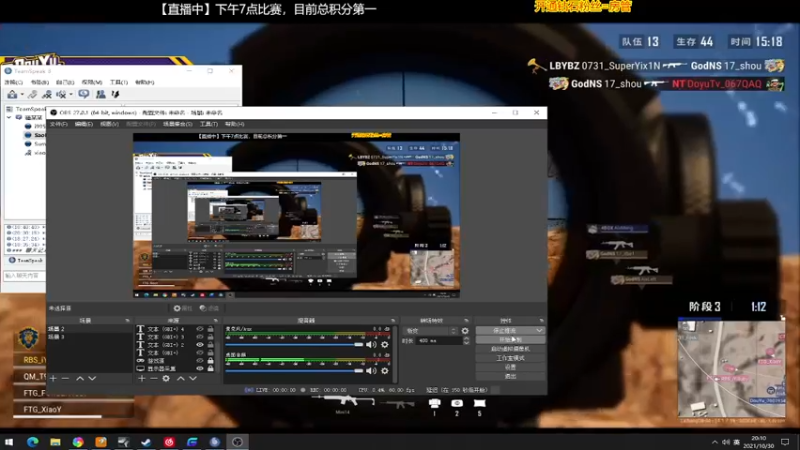This screenshot has width=800, height=450.
Task: Open TeamSpeak speaker mute dropdown arrow
Action: (x=70, y=94)
